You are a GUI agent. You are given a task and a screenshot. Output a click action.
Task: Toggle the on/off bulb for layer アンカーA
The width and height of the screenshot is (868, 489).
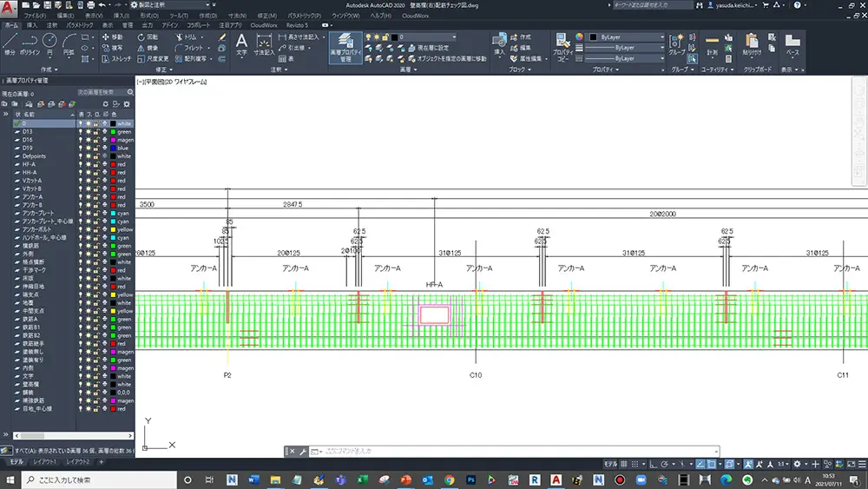80,197
